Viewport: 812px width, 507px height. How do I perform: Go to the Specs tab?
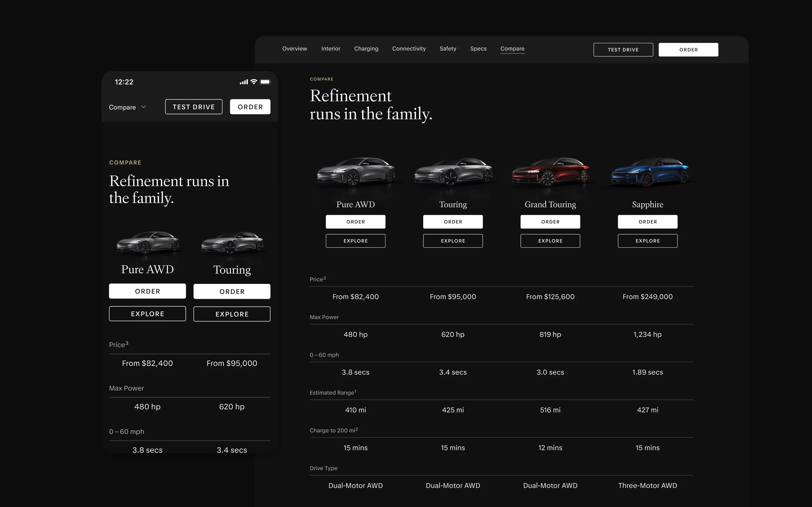478,49
